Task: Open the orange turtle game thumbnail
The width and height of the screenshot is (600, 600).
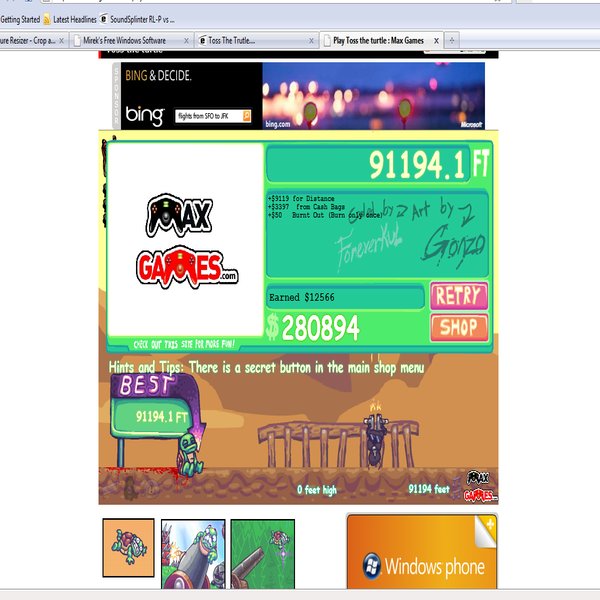Action: click(x=129, y=548)
